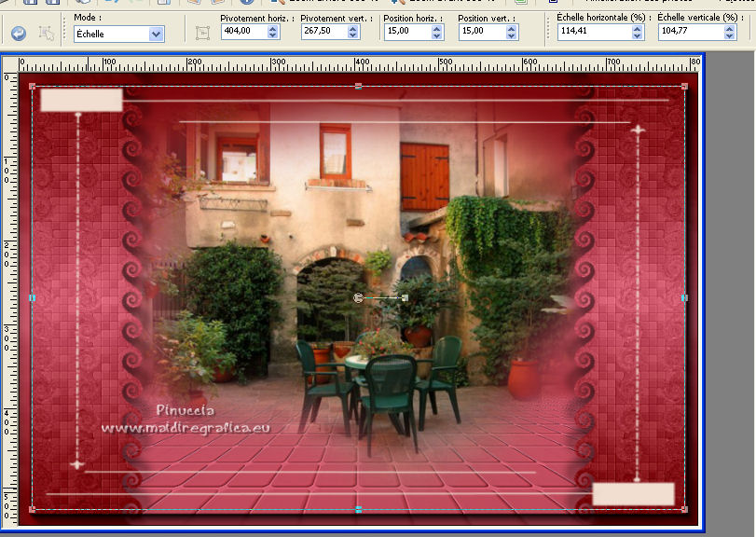Decrease Position vert. with its down arrow
This screenshot has height=537, width=756.
(512, 35)
